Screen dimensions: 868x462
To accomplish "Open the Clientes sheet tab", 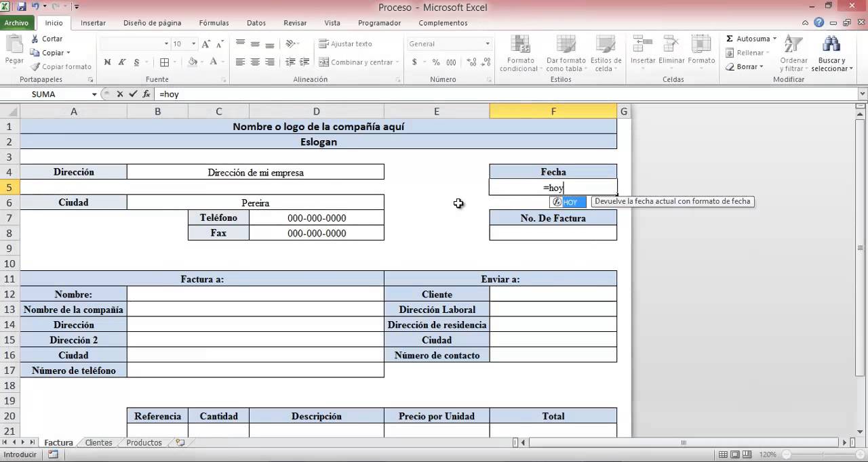I will tap(98, 442).
